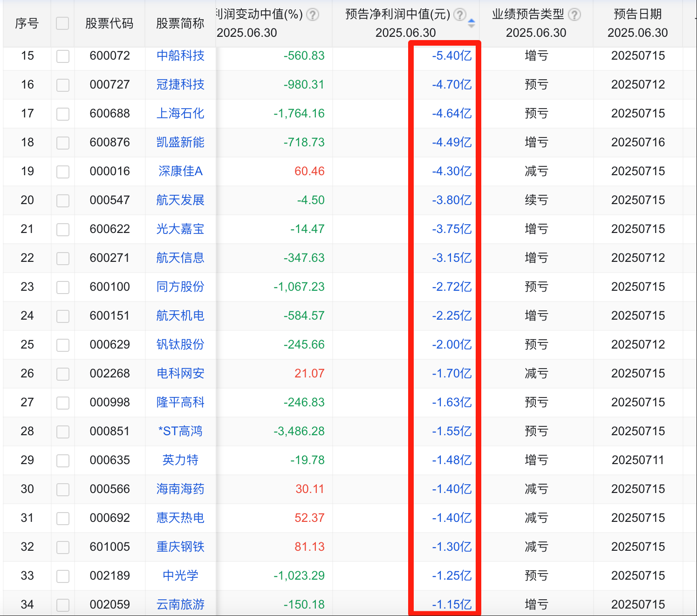Check the box for row 600271
Image resolution: width=697 pixels, height=616 pixels.
[63, 259]
